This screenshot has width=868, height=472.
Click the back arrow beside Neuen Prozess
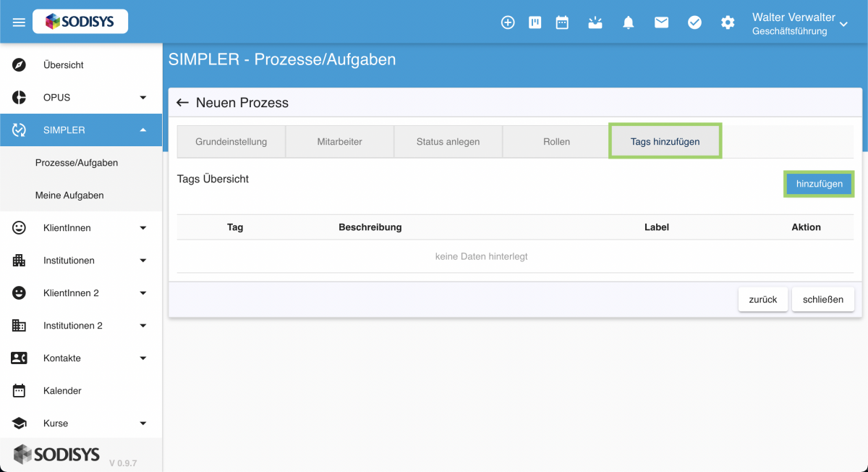click(182, 103)
